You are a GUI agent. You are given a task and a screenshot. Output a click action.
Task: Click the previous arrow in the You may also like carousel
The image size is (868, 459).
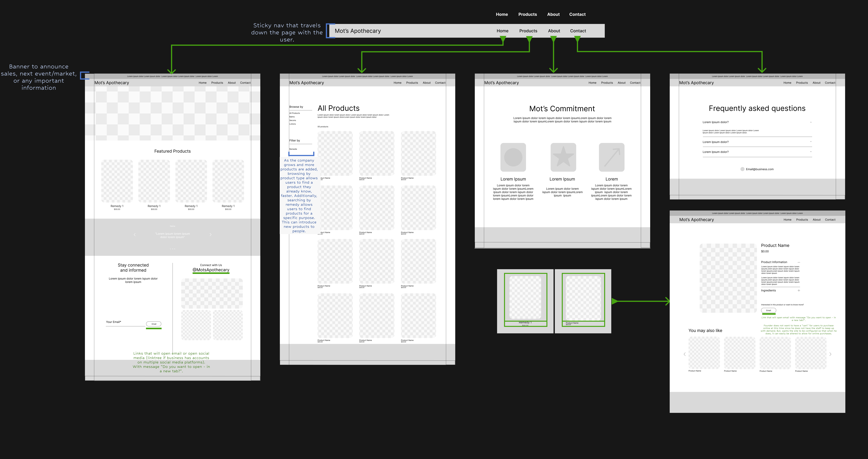685,354
